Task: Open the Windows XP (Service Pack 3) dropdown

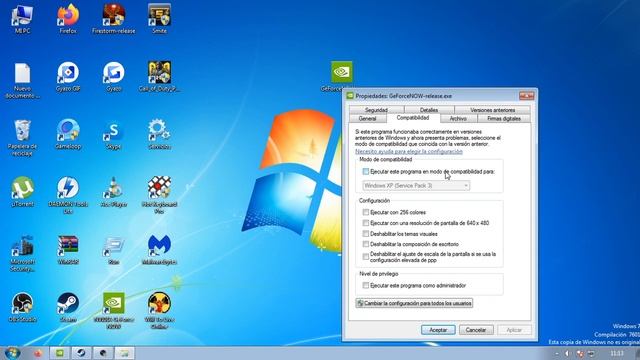Action: tap(416, 186)
